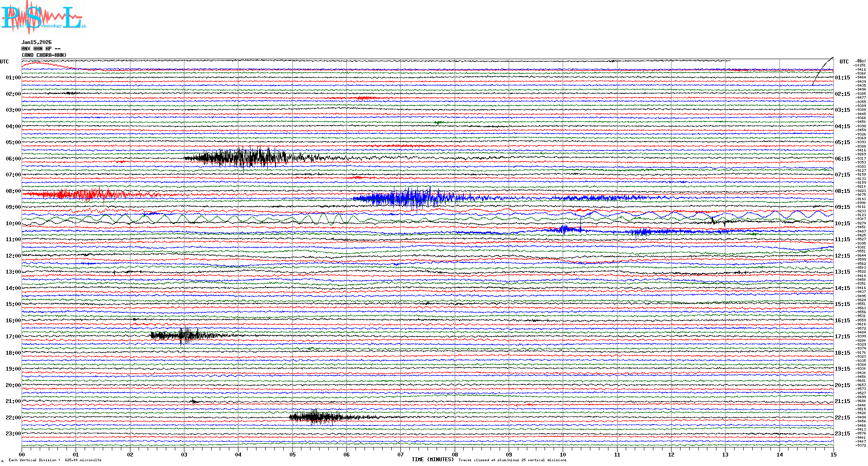Click minute 05 on the bottom axis
The height and width of the screenshot is (466, 868).
pos(292,454)
